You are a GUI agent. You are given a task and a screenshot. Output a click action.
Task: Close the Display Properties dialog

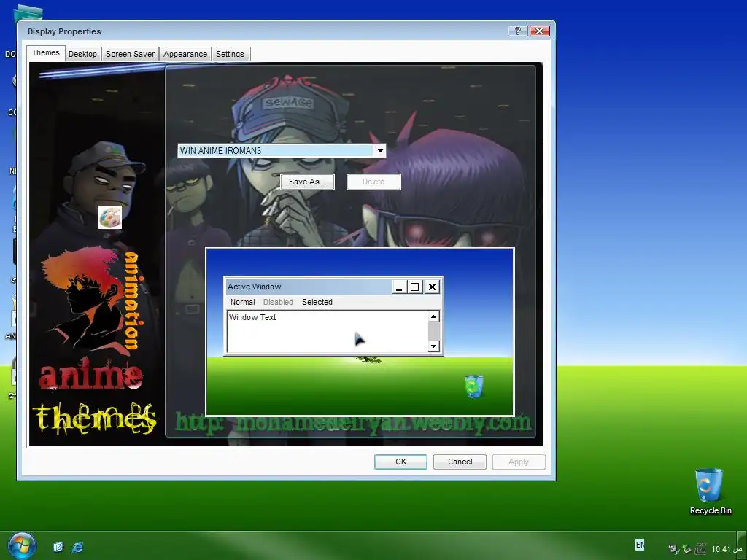[x=539, y=31]
